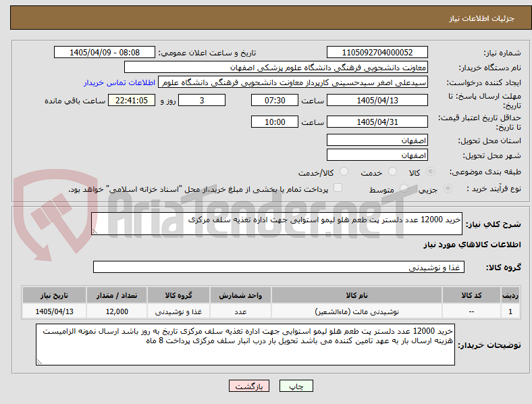Toggle the Islamic treasury bonds payment checkbox
Viewport: 532px width, 404px height.
[x=338, y=188]
